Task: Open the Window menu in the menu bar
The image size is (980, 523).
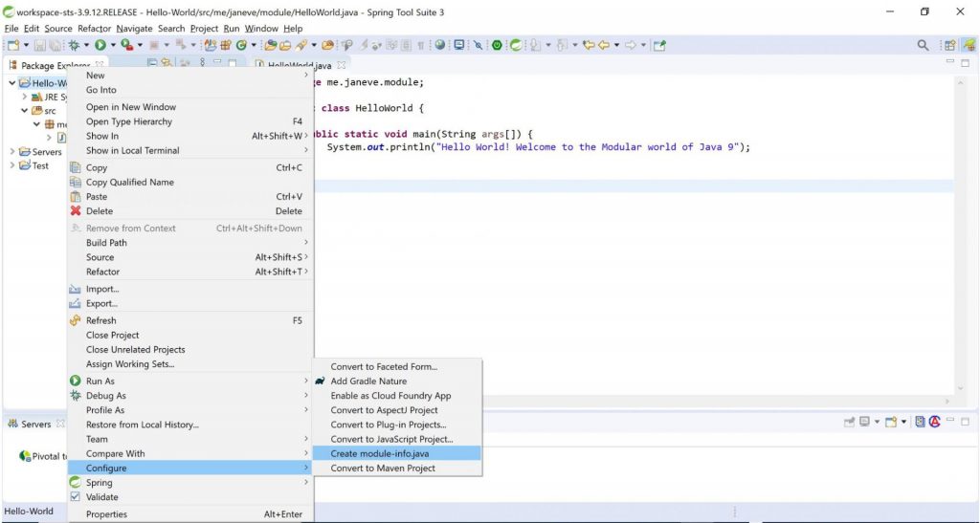Action: pos(261,29)
